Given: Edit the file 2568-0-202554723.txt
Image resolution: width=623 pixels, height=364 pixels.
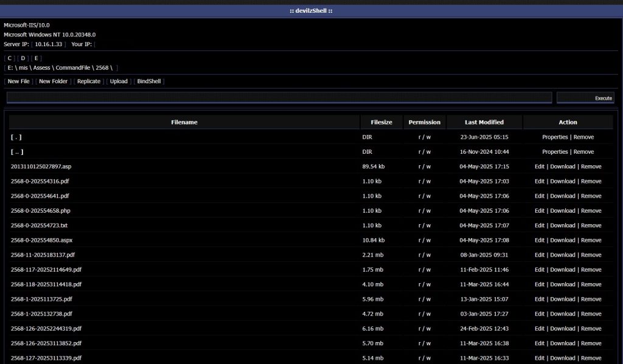Looking at the screenshot, I should click(539, 225).
